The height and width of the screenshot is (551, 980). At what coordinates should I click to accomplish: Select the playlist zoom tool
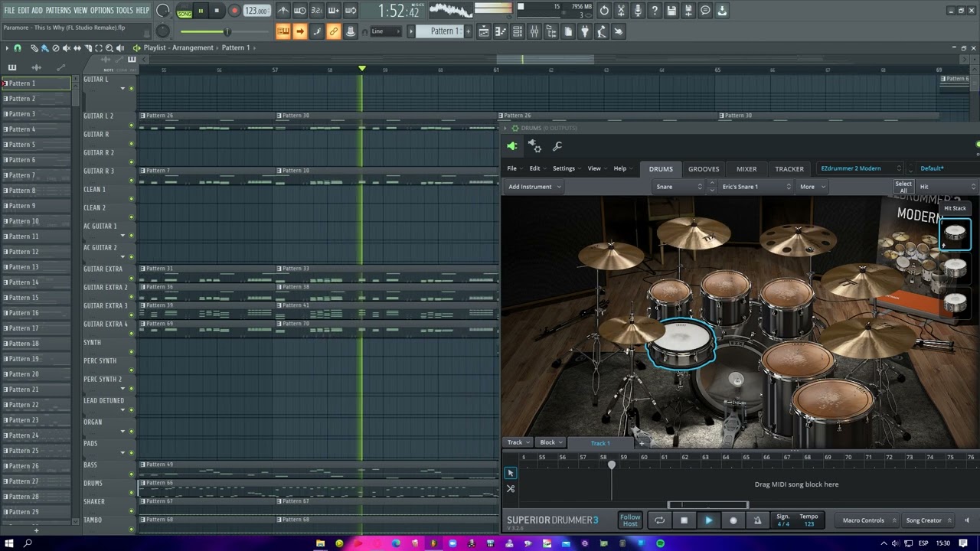(x=109, y=48)
